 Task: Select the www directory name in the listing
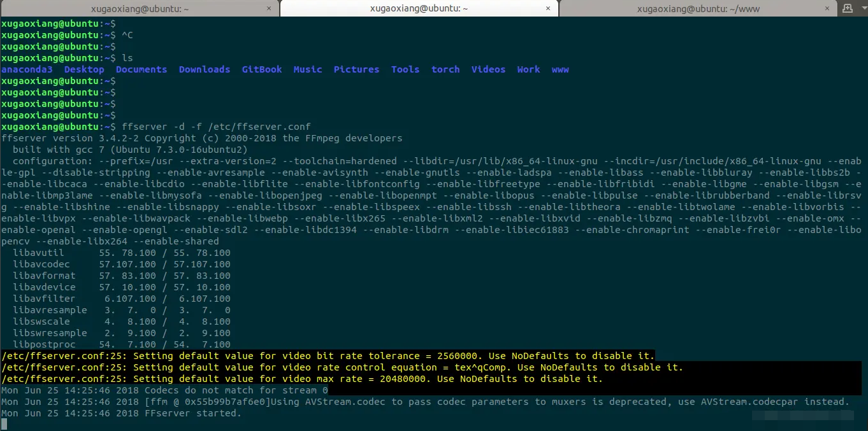coord(560,69)
